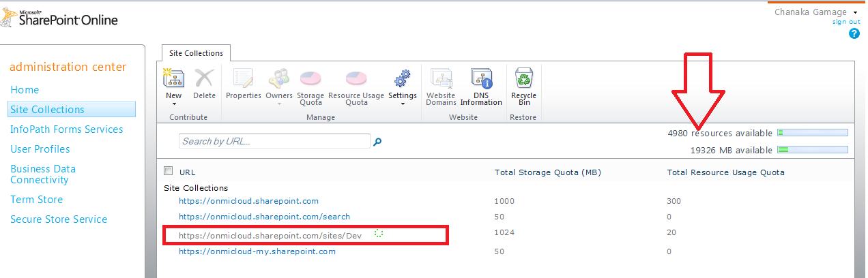Screen dimensions: 868x278
Task: Click the Total Resource Usage Quota header
Action: point(726,172)
